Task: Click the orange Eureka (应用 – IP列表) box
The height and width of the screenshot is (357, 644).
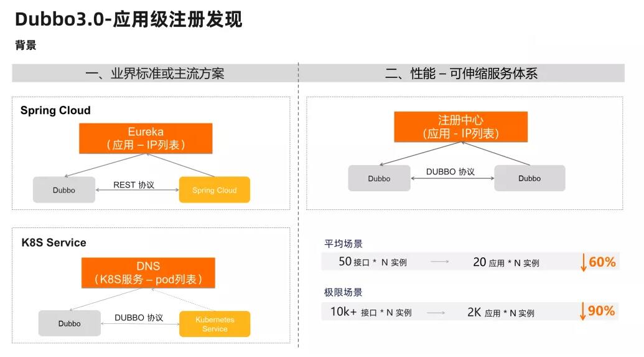Action: (146, 138)
